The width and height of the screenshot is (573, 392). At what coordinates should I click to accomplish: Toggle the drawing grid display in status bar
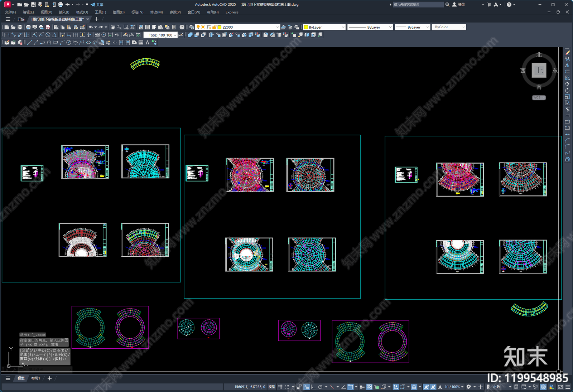(280, 387)
